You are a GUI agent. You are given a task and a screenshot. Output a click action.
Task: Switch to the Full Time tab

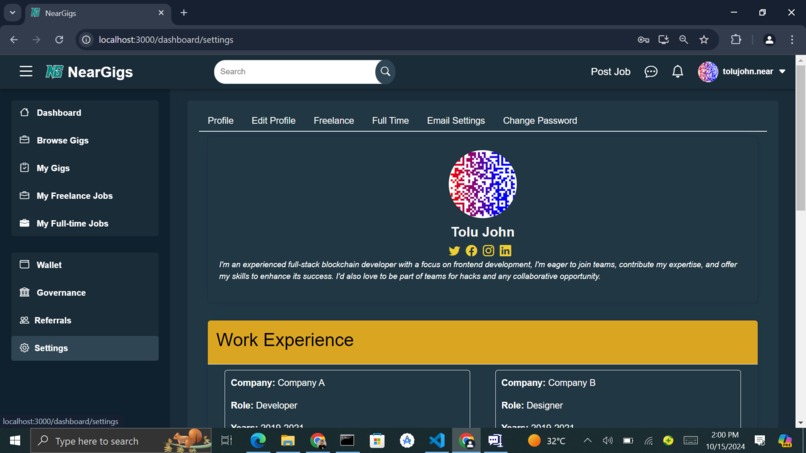coord(390,120)
